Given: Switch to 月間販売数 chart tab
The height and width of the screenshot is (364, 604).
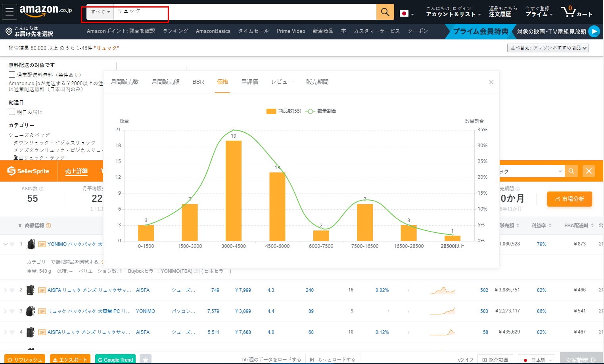Looking at the screenshot, I should (x=125, y=82).
